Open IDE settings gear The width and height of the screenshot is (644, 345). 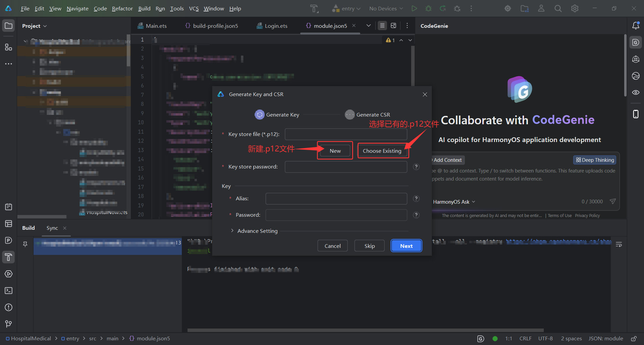575,8
